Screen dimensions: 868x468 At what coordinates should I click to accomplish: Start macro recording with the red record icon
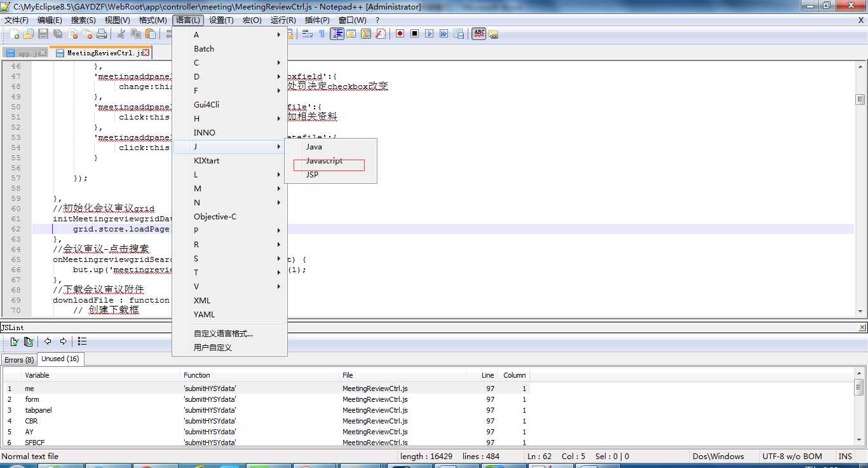400,34
